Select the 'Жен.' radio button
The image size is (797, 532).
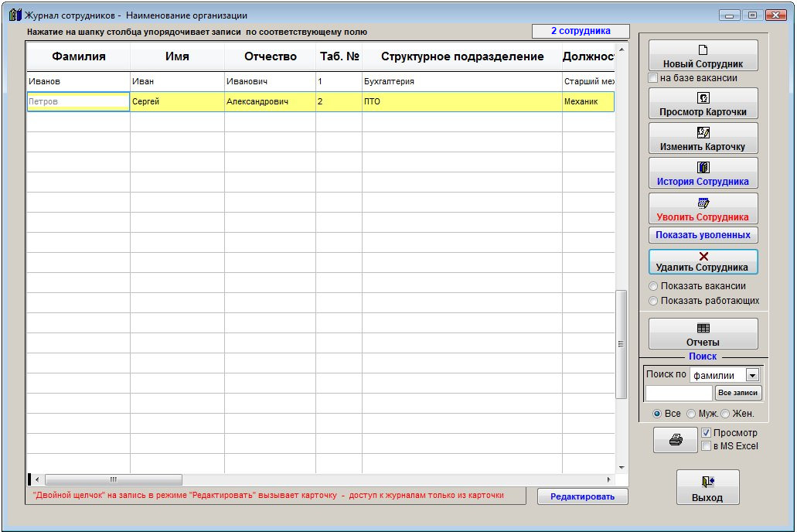[x=725, y=414]
